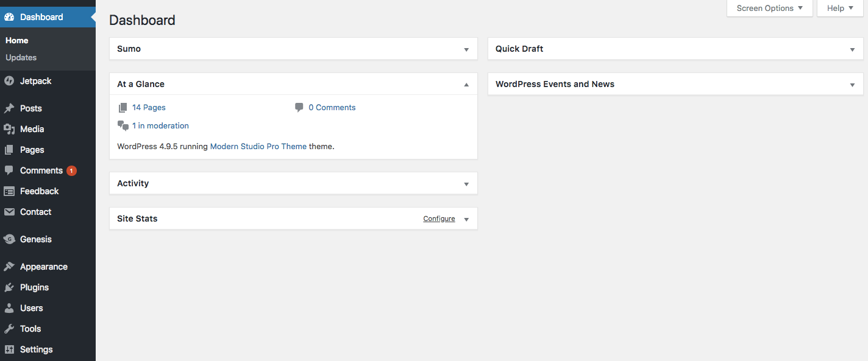Expand the Activity widget arrow
Viewport: 868px width, 361px height.
[x=466, y=184]
